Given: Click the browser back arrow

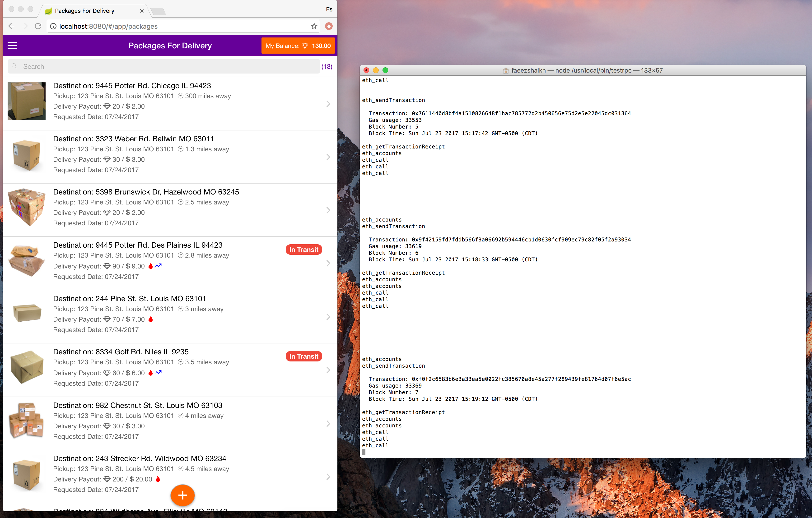Looking at the screenshot, I should coord(11,26).
